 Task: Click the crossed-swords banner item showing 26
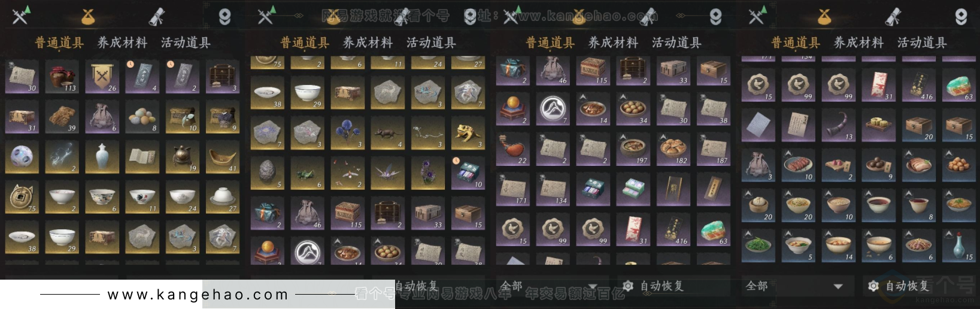[x=102, y=77]
